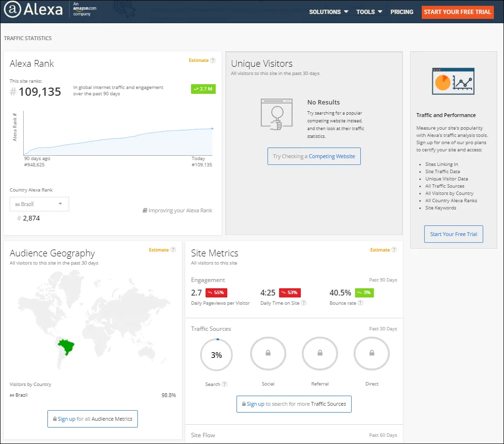Click the No Results magnifier illustration
This screenshot has height=444, width=504.
pos(277,115)
